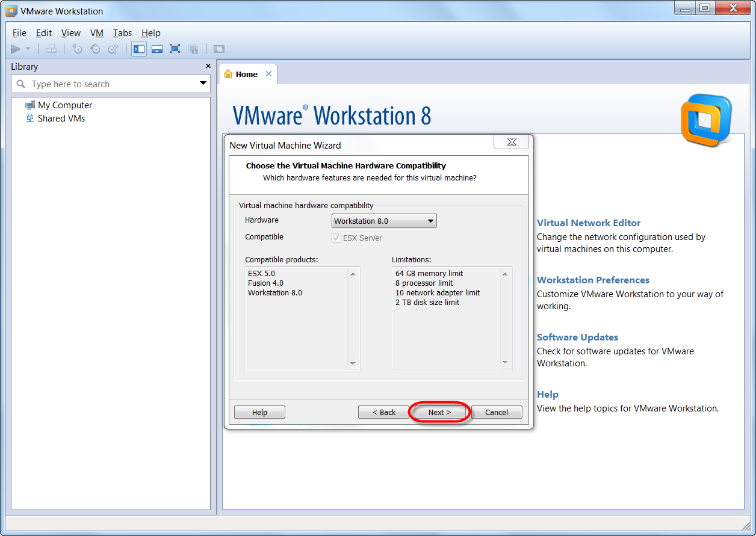Proceed with the Next > button

tap(439, 412)
